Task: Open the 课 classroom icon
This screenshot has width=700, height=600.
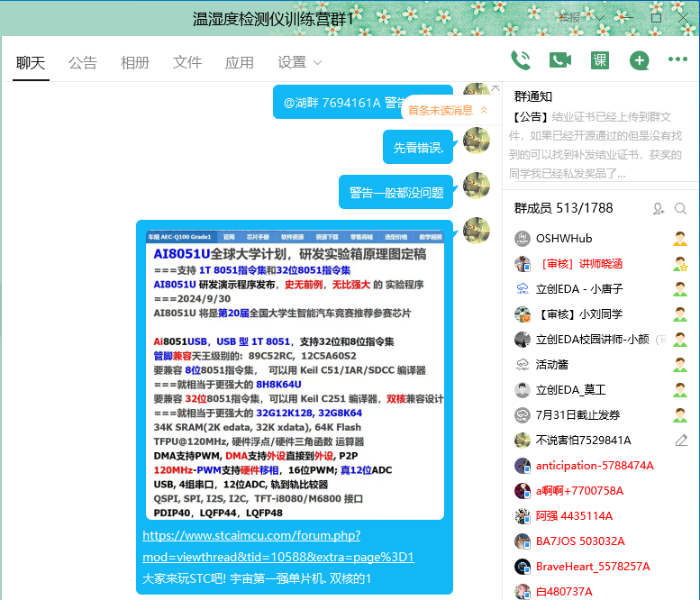Action: tap(600, 60)
